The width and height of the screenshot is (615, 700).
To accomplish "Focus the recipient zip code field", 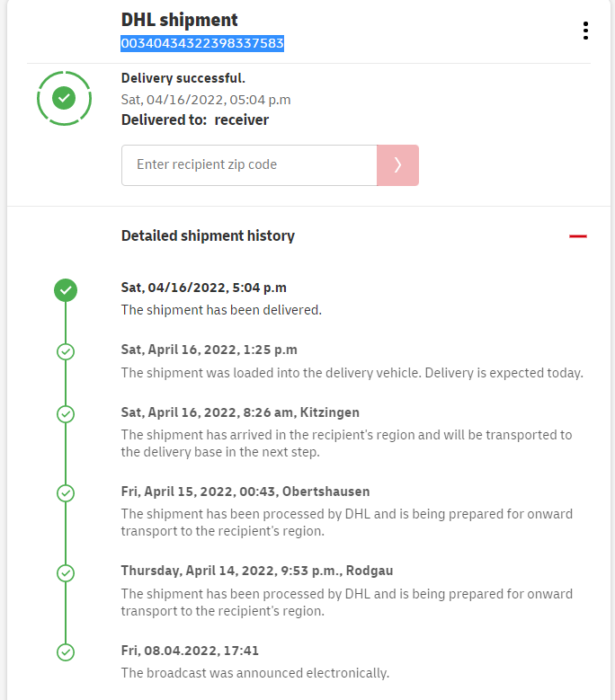I will pos(249,165).
